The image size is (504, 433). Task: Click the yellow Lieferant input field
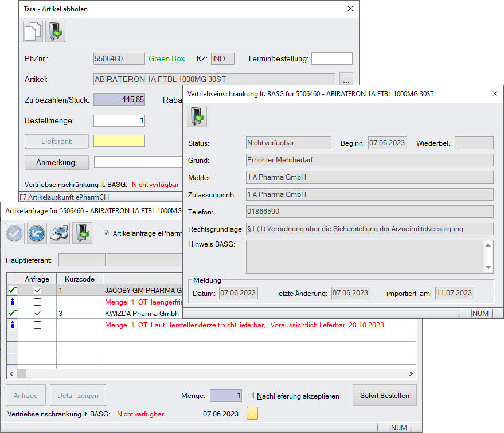point(119,141)
